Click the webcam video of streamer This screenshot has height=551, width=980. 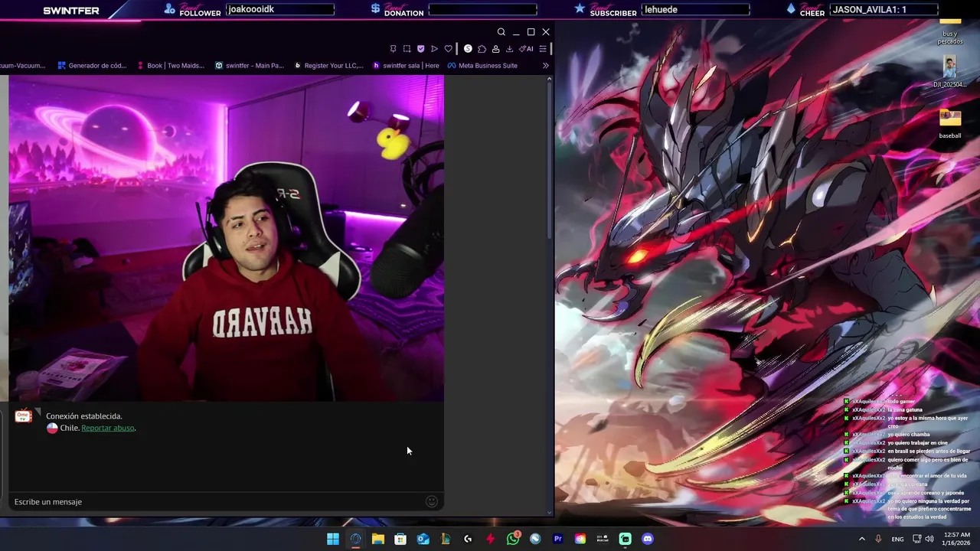pyautogui.click(x=227, y=238)
